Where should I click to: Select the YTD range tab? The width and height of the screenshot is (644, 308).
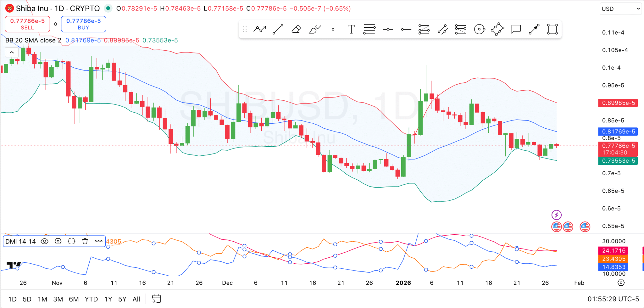point(92,299)
